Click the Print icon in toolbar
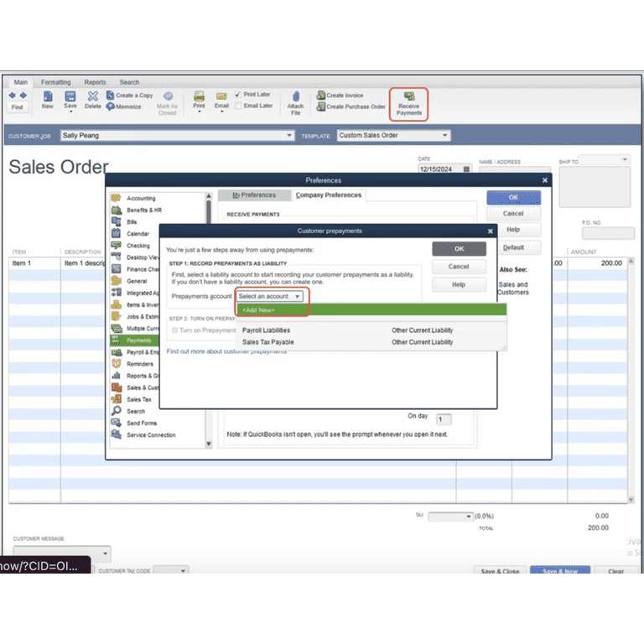This screenshot has width=644, height=644. click(199, 97)
